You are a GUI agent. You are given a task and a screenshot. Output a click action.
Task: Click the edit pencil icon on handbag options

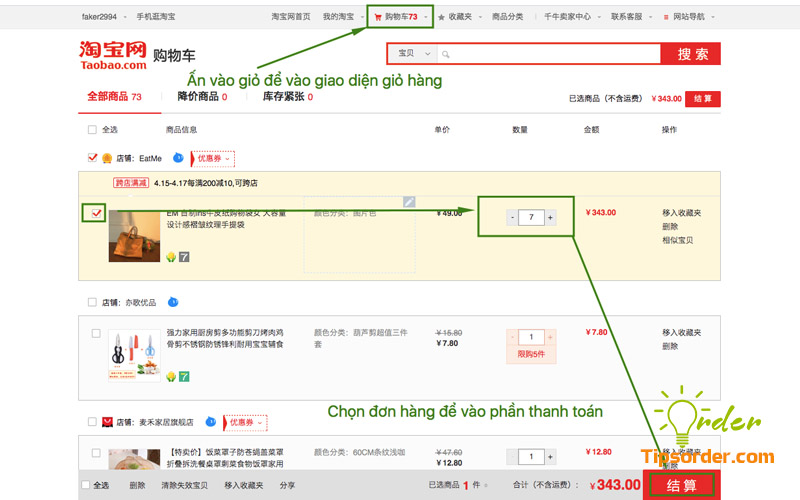(408, 202)
